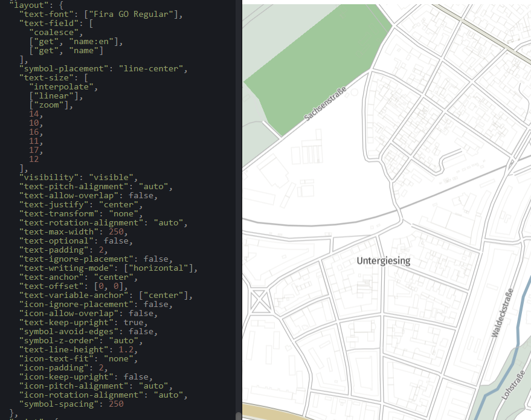Select the text-transform none value
Screen dimensions: 531x420
pos(124,213)
